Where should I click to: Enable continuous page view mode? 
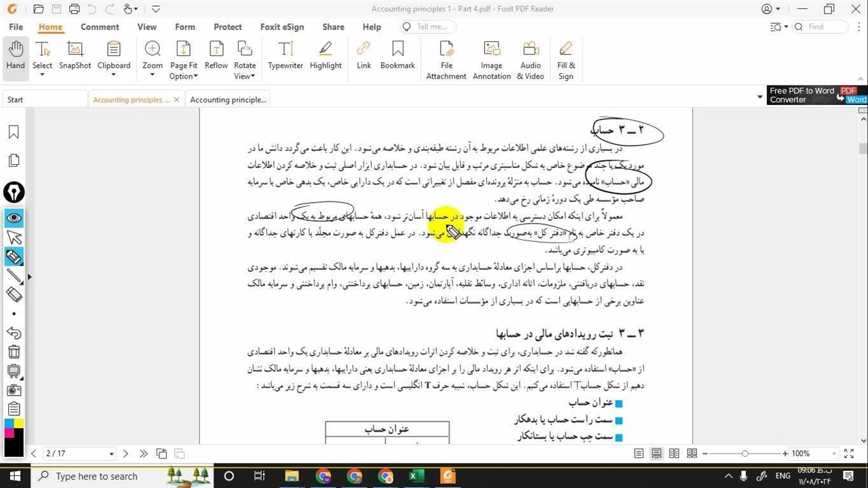pos(656,453)
